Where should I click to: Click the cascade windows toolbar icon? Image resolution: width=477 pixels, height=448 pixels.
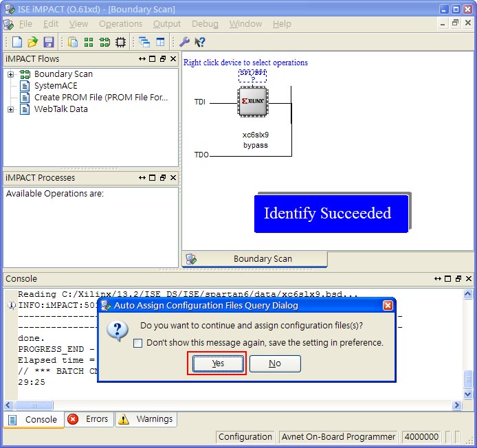click(144, 42)
